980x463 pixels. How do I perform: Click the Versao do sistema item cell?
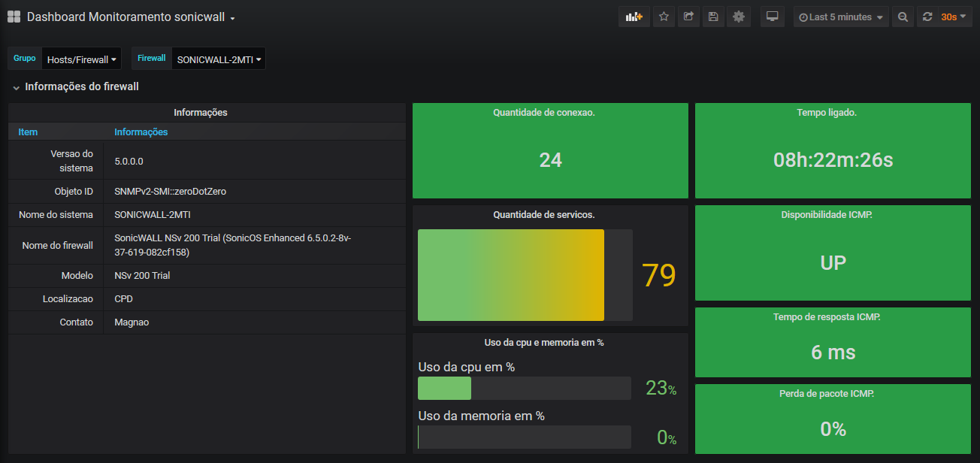56,160
